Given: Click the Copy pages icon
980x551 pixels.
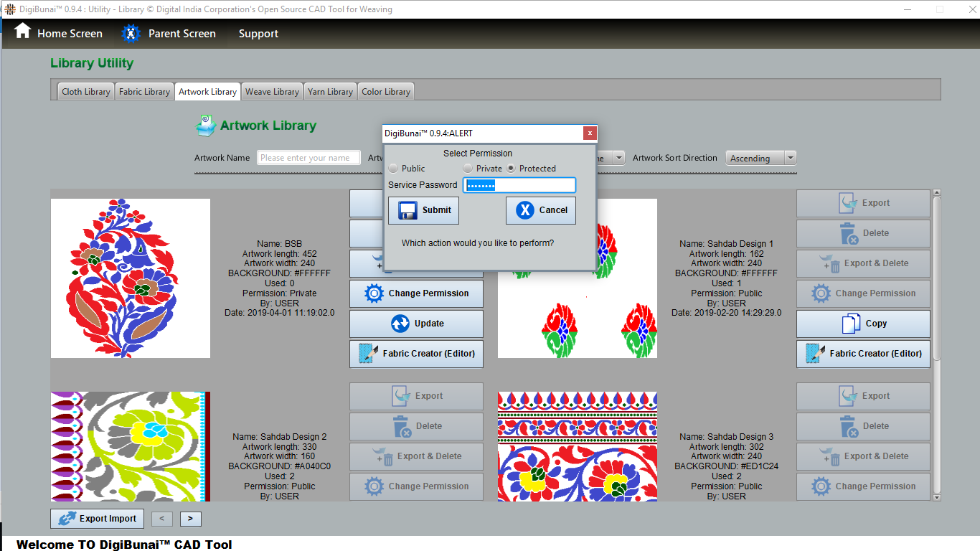Looking at the screenshot, I should coord(850,324).
